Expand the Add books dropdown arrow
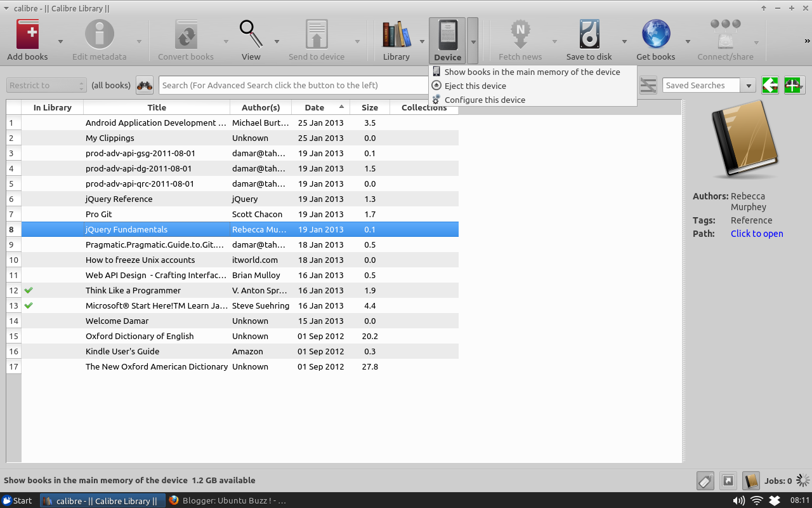This screenshot has height=508, width=812. [60, 41]
